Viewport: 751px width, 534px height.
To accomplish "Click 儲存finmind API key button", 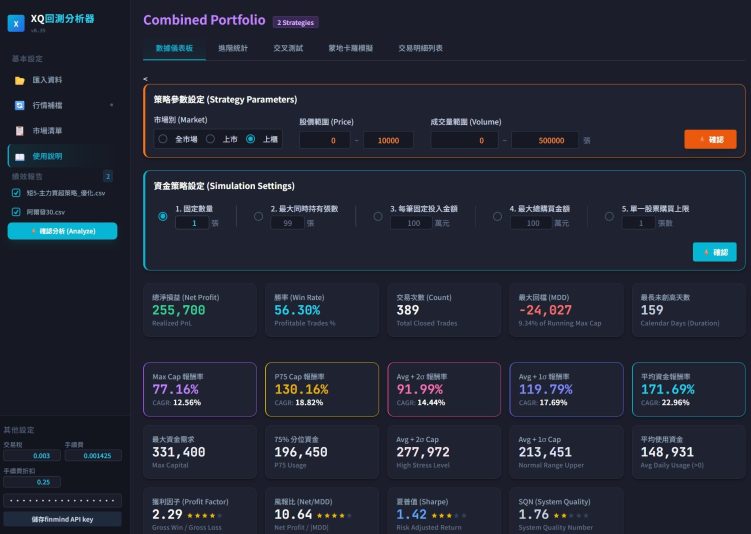I will [62, 519].
